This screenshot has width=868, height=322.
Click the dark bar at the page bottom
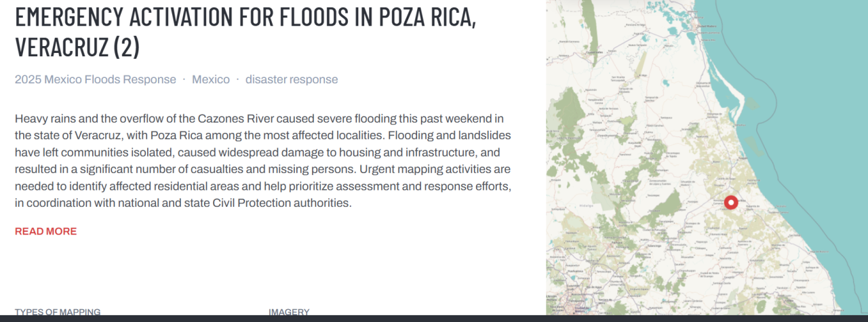tap(434, 319)
